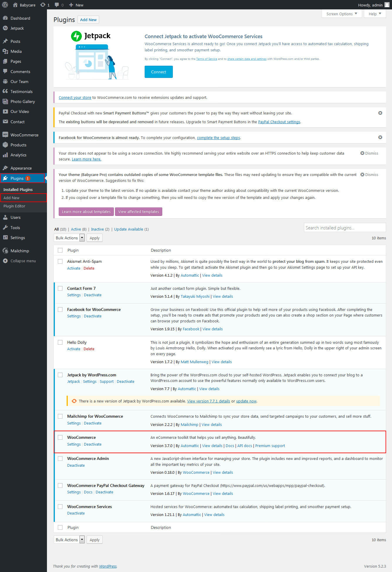This screenshot has height=572, width=392.
Task: Dismiss the PayPal Checkout notice with X
Action: coord(380,113)
